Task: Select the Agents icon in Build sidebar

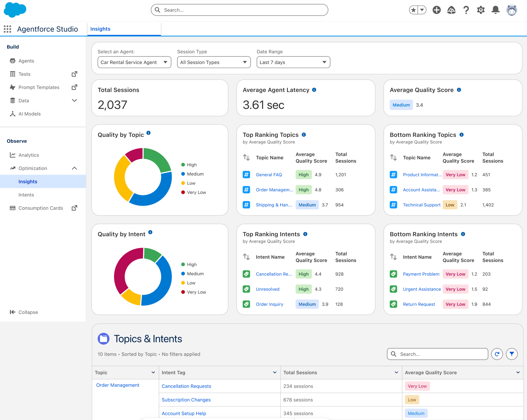Action: pyautogui.click(x=13, y=61)
